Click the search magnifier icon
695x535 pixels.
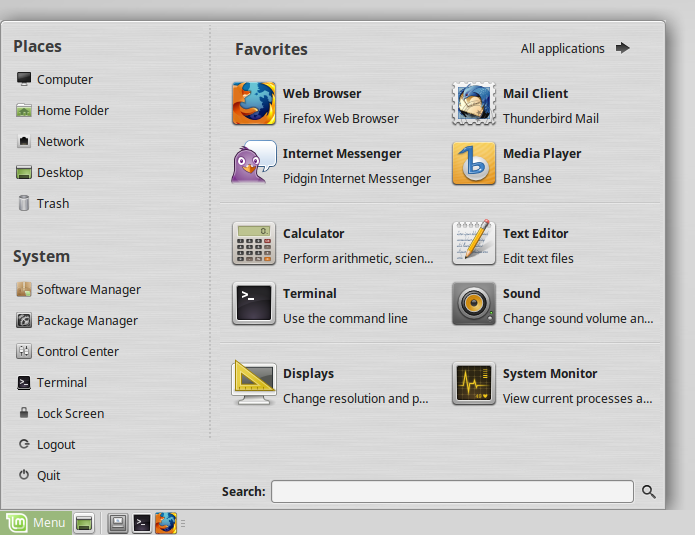click(648, 491)
